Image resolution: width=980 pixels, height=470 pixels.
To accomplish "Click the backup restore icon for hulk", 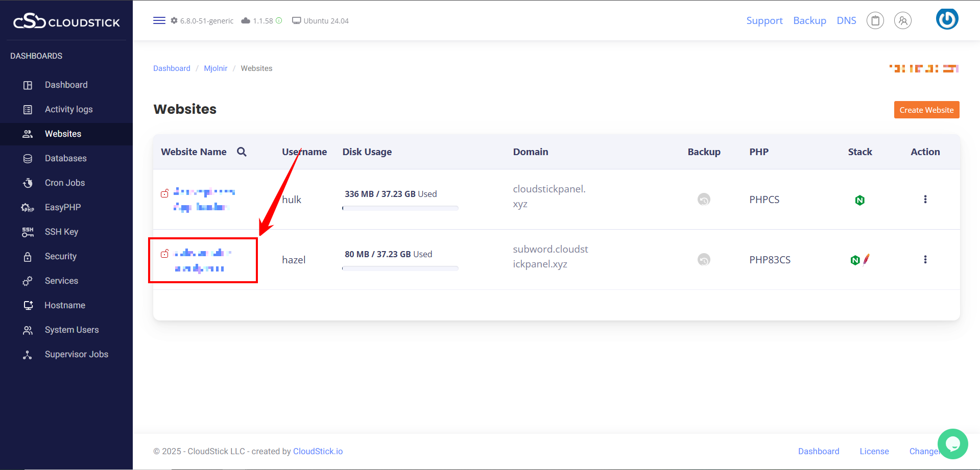I will pos(704,200).
